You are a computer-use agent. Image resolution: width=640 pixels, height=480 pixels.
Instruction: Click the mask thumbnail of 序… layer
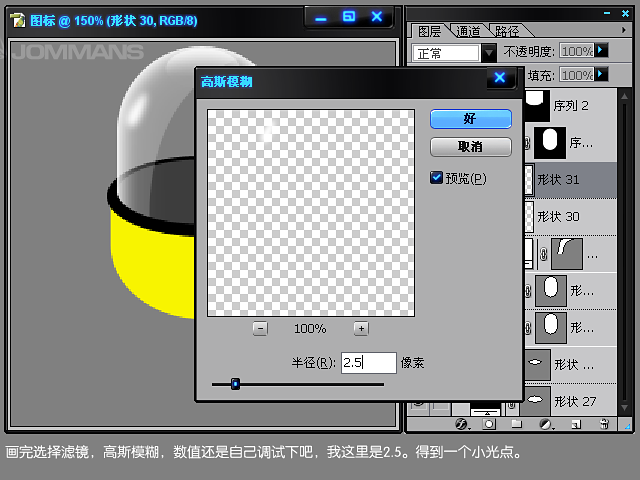(550, 143)
